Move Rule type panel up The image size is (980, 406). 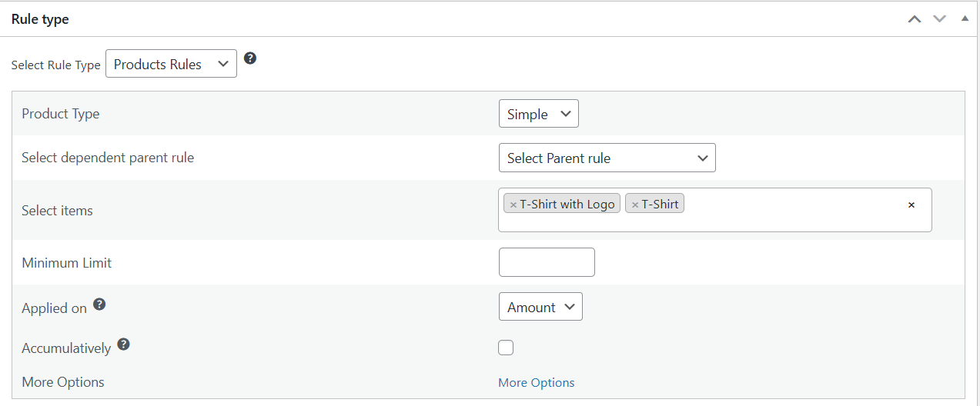pos(915,18)
